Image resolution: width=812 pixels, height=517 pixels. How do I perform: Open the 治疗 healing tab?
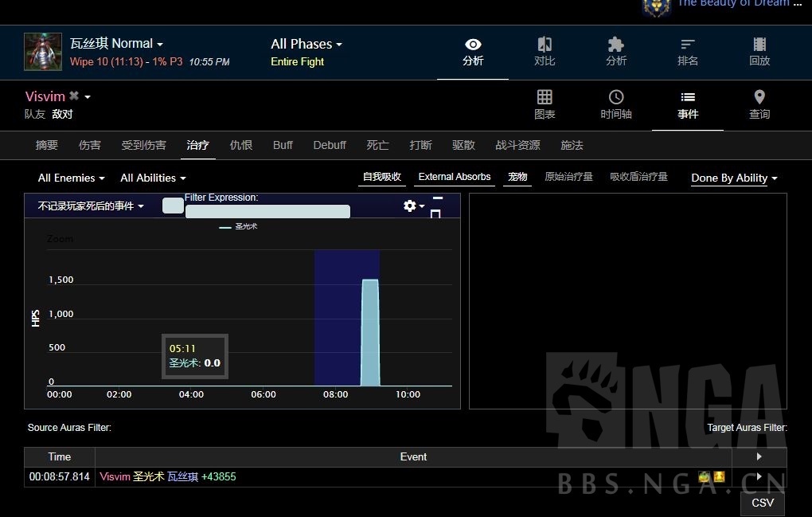(197, 145)
